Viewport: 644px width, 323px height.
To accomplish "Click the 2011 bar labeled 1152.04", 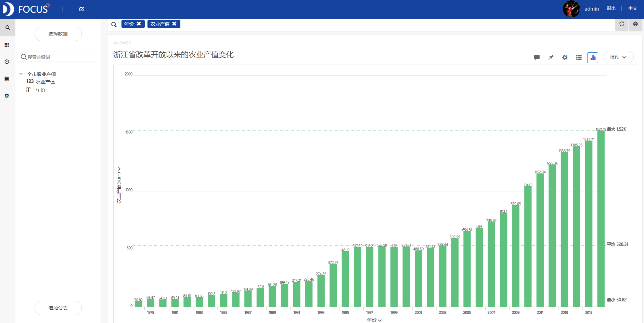I will [x=540, y=240].
